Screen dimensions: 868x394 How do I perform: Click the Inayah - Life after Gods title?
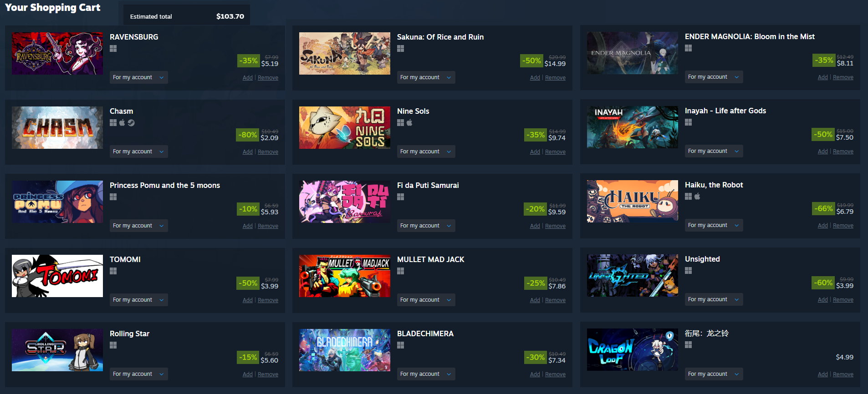[x=725, y=111]
